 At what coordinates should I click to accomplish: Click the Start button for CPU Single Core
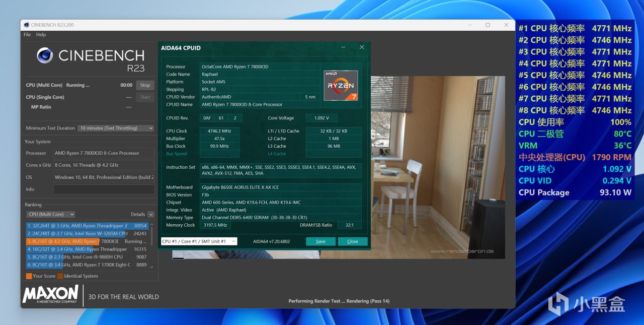[145, 97]
